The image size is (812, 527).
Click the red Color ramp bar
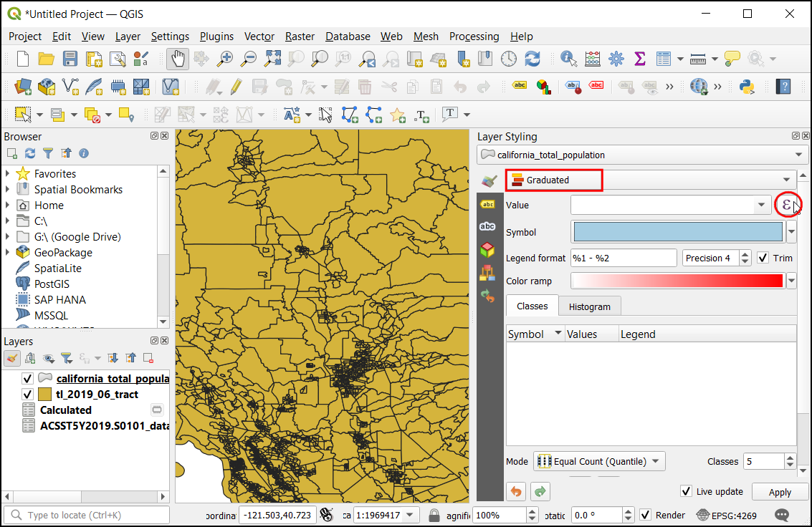[x=677, y=281]
